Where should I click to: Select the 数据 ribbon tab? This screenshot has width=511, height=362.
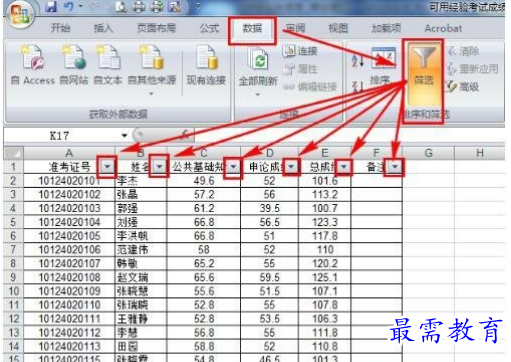click(252, 28)
